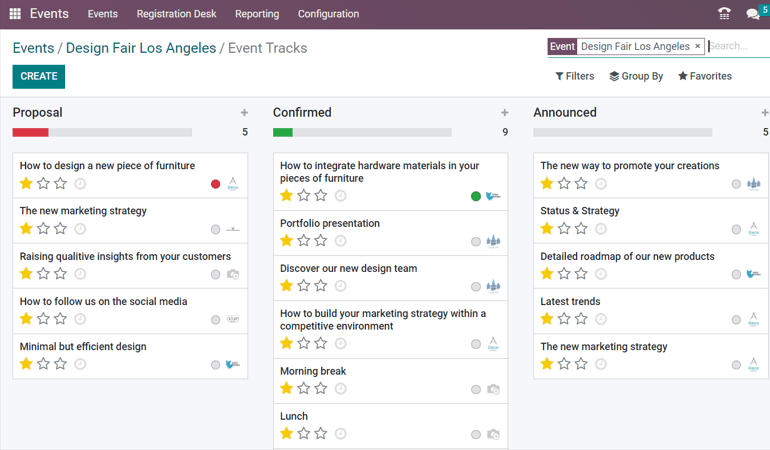
Task: Add a card with Proposal column plus icon
Action: (x=244, y=113)
